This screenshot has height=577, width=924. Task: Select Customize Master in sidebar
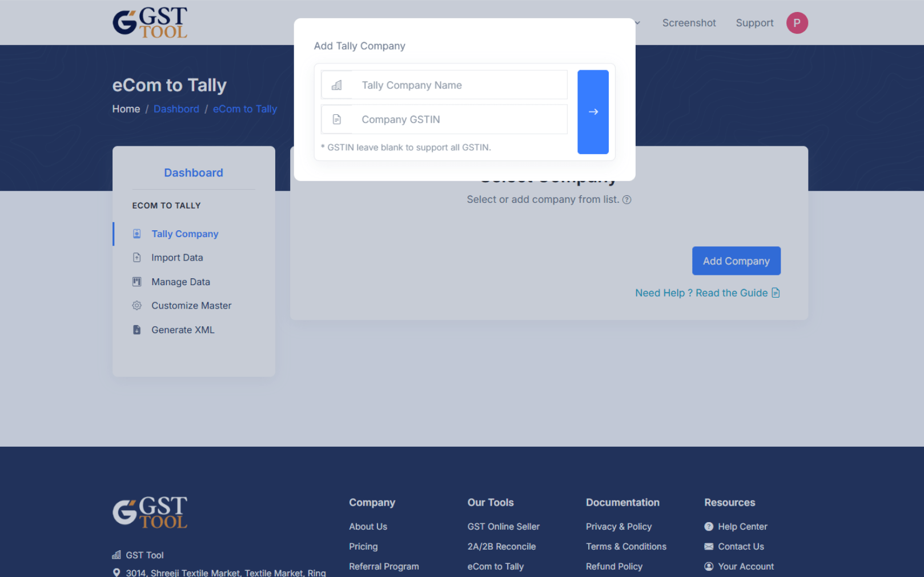[191, 306]
